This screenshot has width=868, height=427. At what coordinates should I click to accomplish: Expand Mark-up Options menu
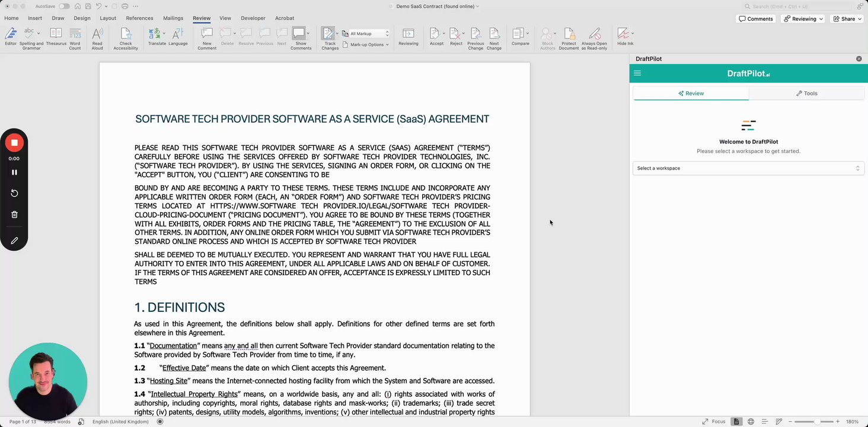coord(366,44)
